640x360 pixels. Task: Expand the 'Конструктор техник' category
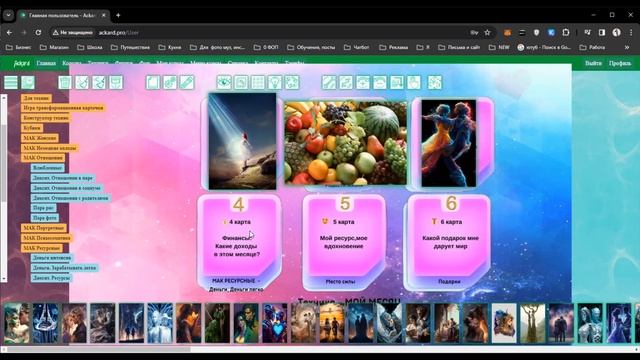click(x=46, y=118)
